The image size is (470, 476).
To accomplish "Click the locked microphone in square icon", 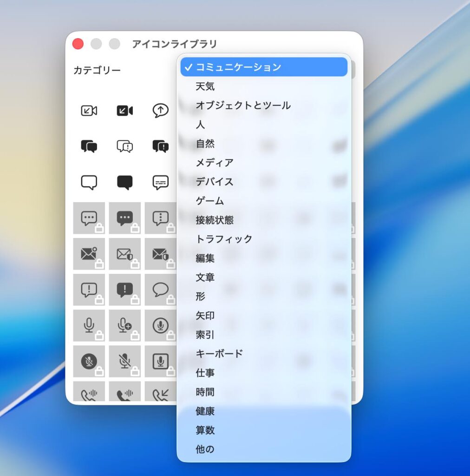I will point(160,361).
